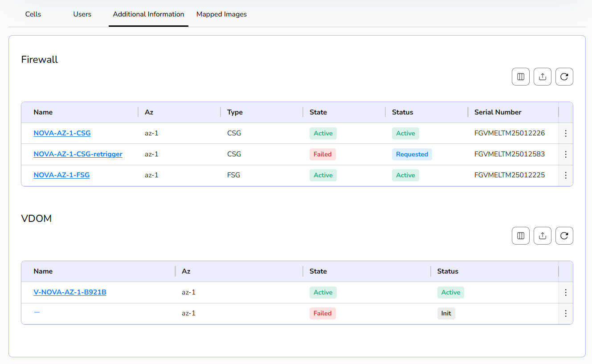Switch to the Users tab
This screenshot has height=364, width=592.
coord(82,14)
